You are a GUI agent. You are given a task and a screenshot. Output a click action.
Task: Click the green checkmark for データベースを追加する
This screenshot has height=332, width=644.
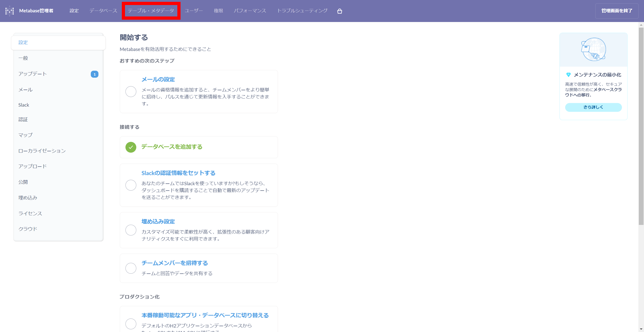click(131, 147)
